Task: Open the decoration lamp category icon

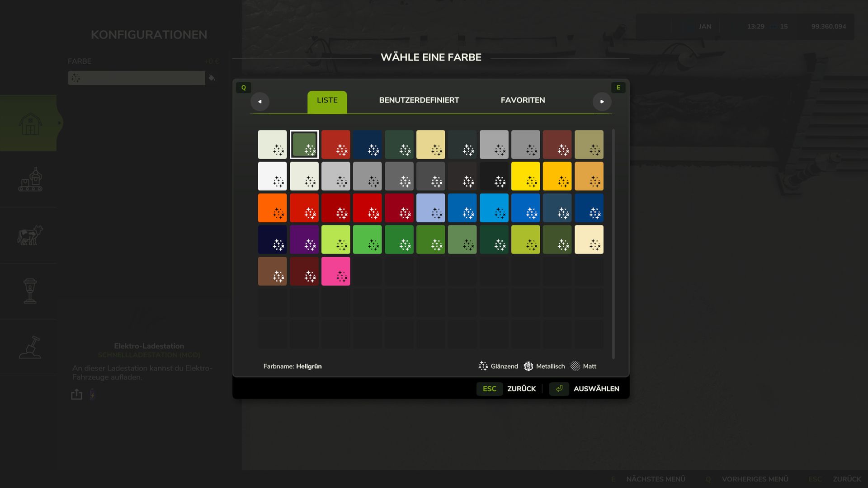Action: (x=30, y=291)
